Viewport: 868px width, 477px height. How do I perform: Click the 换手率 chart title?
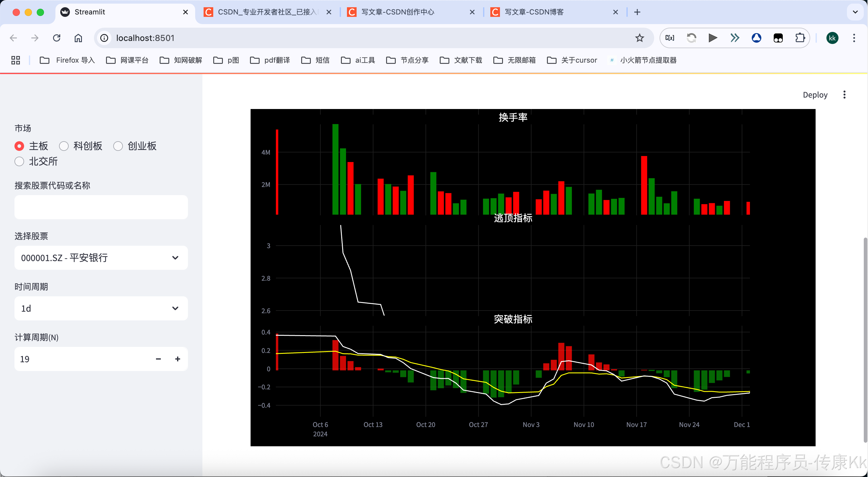(513, 117)
